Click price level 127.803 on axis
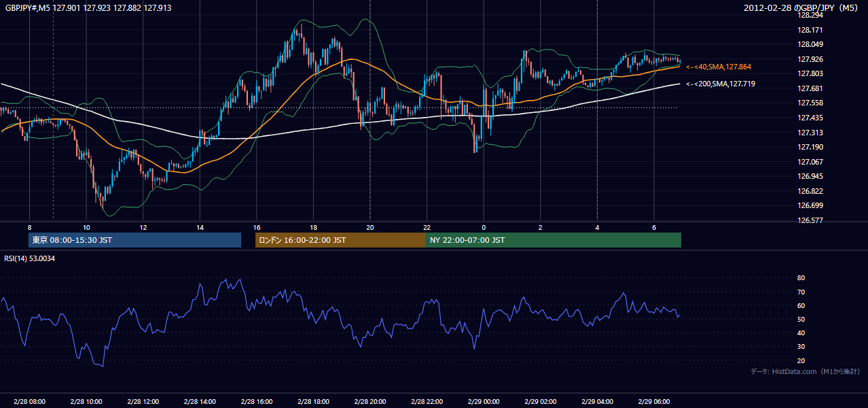868x408 pixels. click(x=810, y=73)
